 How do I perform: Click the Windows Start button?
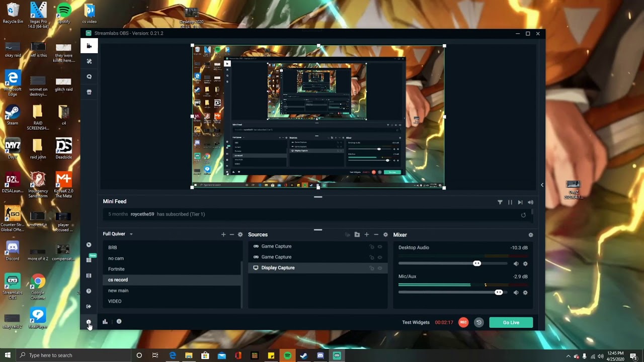click(x=8, y=355)
